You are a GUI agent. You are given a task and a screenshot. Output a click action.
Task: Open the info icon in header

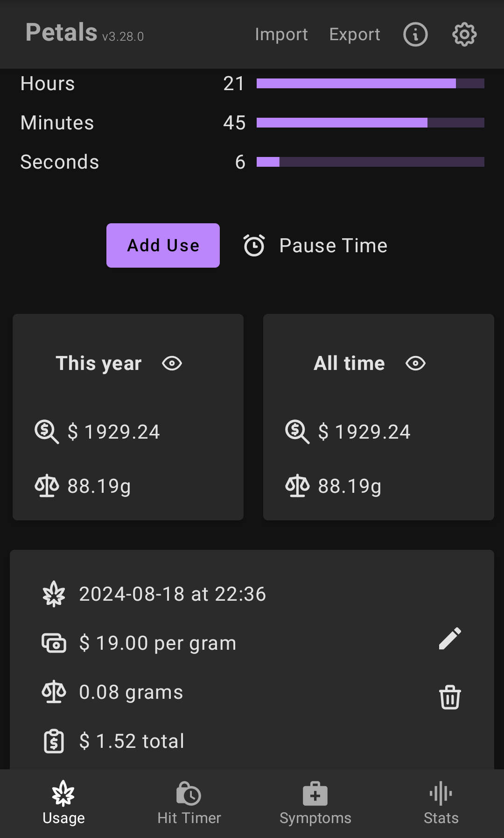tap(415, 35)
